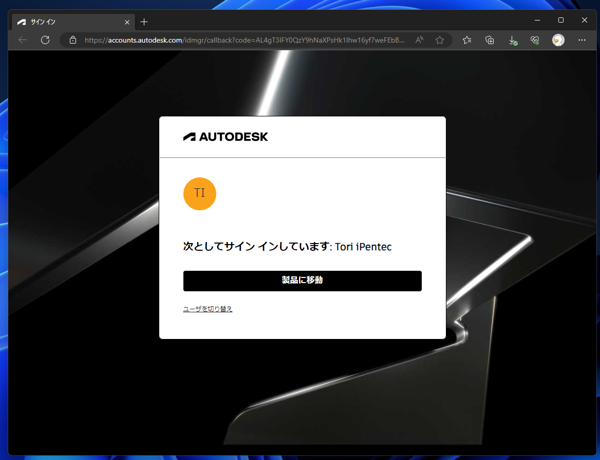Open the Collections icon
This screenshot has height=460, width=600.
coord(489,40)
